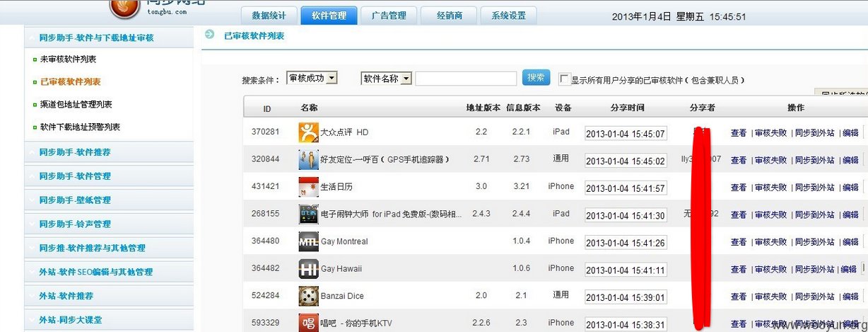This screenshot has height=332, width=868.
Task: Click share time field 2013-01-04 15:45:07
Action: [626, 134]
